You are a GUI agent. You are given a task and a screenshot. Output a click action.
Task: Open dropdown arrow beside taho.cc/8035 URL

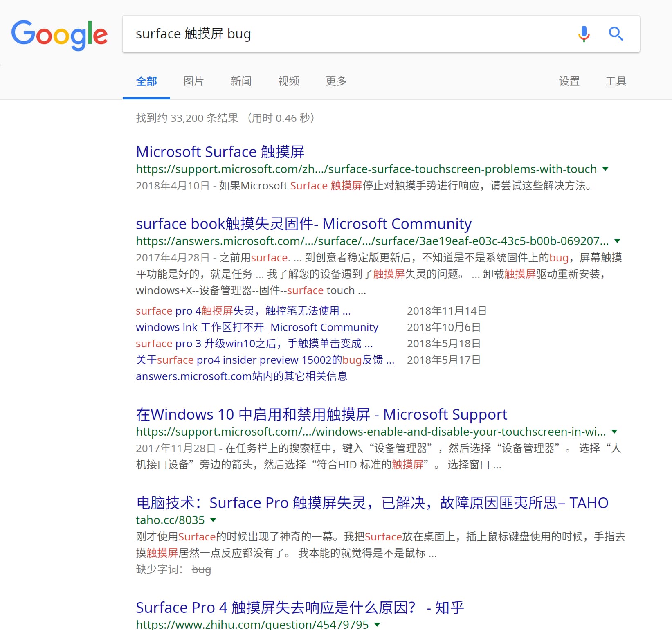[213, 520]
